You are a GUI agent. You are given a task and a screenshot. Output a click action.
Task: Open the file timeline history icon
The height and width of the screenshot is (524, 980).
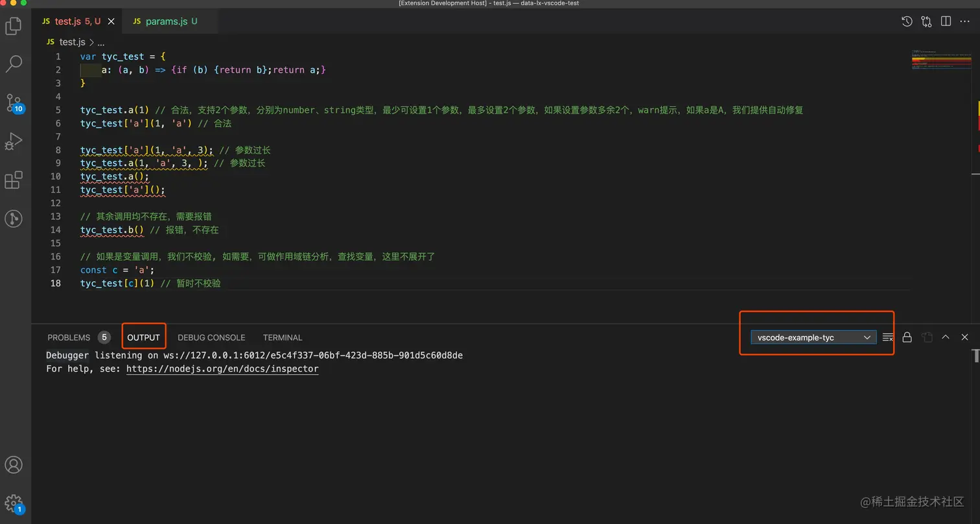tap(907, 21)
